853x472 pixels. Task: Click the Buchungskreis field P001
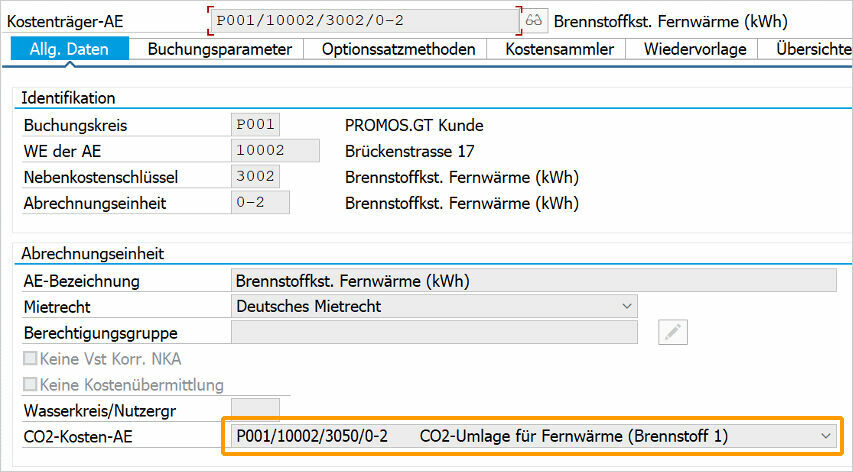click(x=255, y=125)
